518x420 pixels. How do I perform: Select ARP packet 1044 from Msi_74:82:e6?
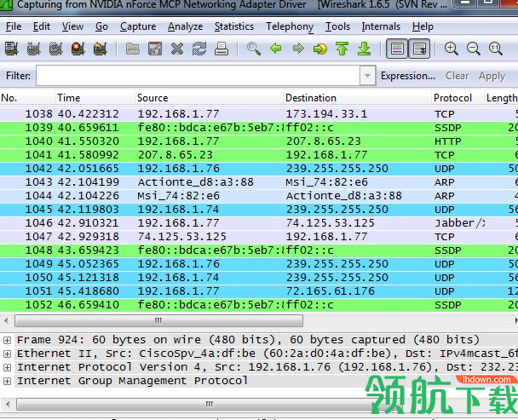[259, 196]
